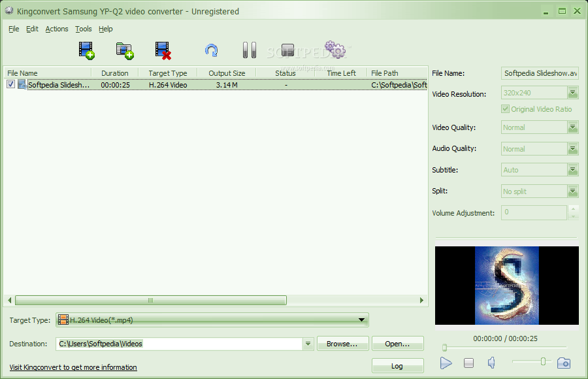Open the Subtitle dropdown
Viewport: 588px width, 379px height.
572,170
